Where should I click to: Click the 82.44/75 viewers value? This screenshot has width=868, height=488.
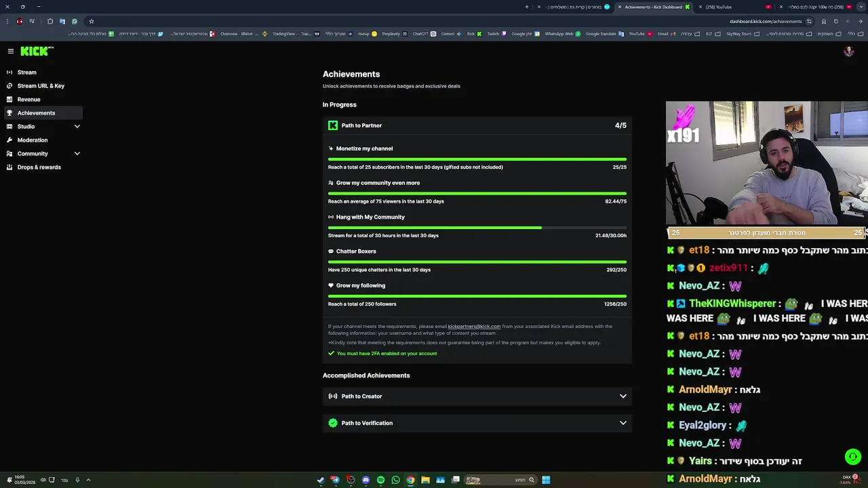616,201
